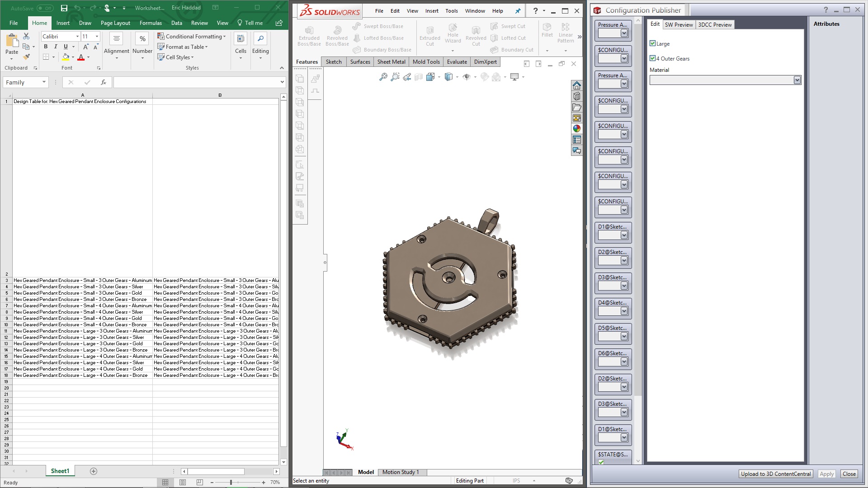Click the Display Style icon
Image resolution: width=868 pixels, height=488 pixels.
pyautogui.click(x=448, y=77)
